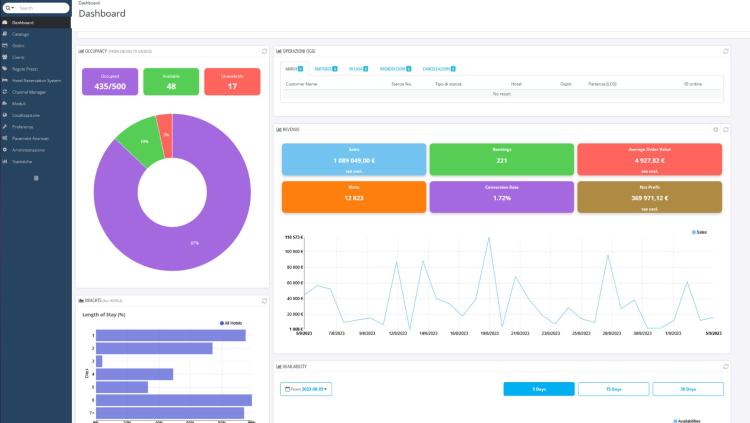This screenshot has height=423, width=750.
Task: Click in the sidebar search field
Action: 40,7
